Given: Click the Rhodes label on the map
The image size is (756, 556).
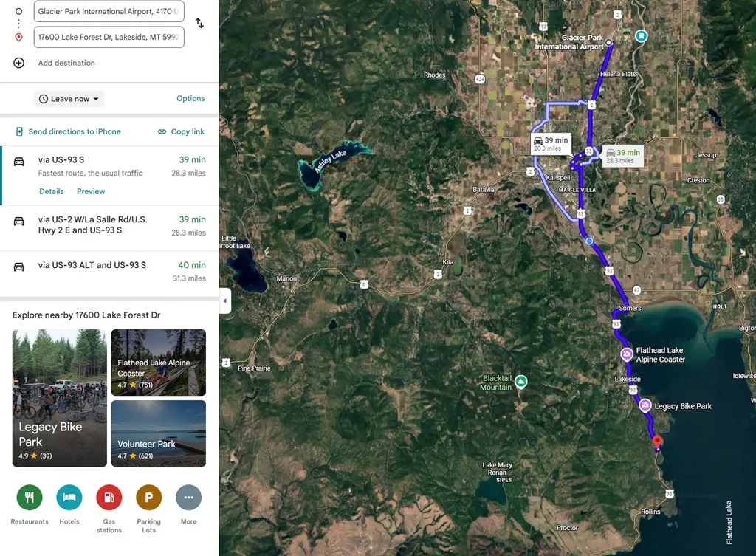Looking at the screenshot, I should (434, 75).
